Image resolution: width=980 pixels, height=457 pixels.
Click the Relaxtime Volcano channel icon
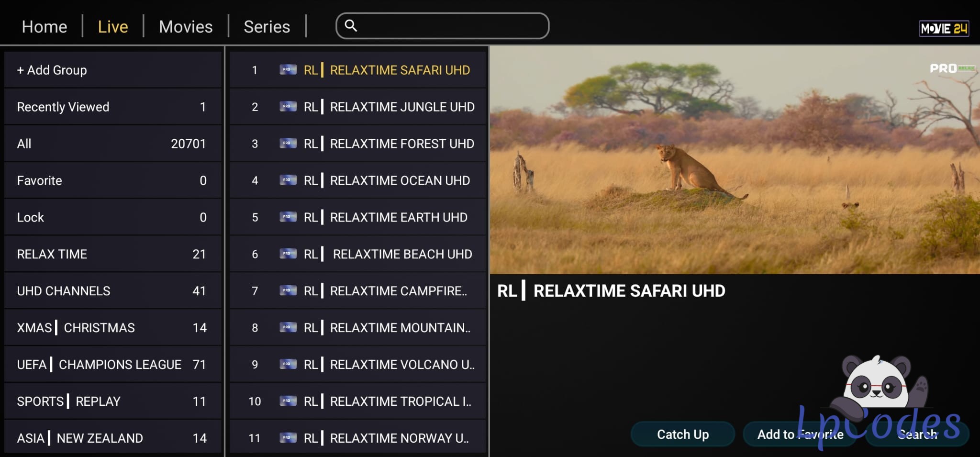(288, 364)
